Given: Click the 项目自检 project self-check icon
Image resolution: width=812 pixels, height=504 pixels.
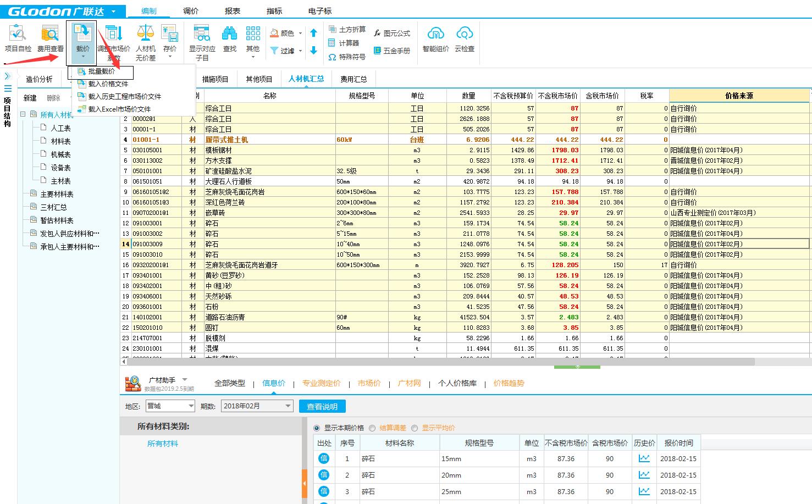Looking at the screenshot, I should click(x=18, y=34).
